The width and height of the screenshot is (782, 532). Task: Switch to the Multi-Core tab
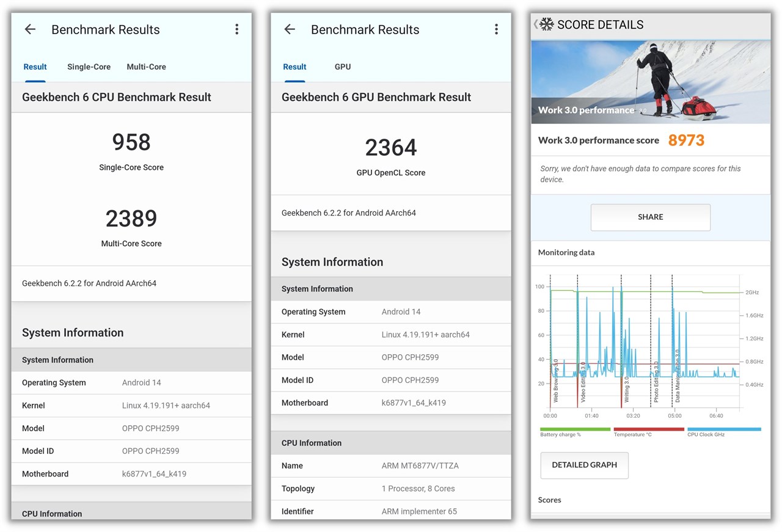click(x=146, y=67)
